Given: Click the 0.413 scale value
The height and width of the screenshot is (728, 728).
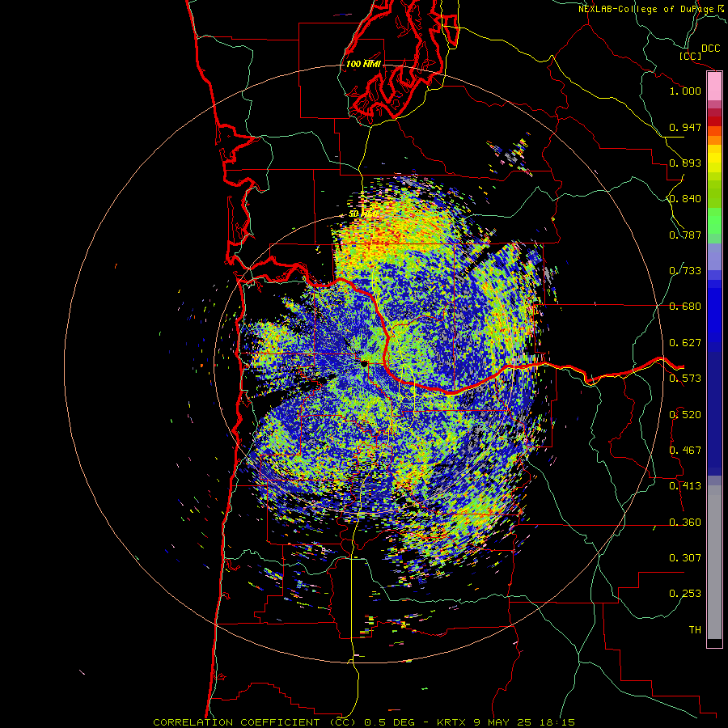Looking at the screenshot, I should pyautogui.click(x=685, y=486).
